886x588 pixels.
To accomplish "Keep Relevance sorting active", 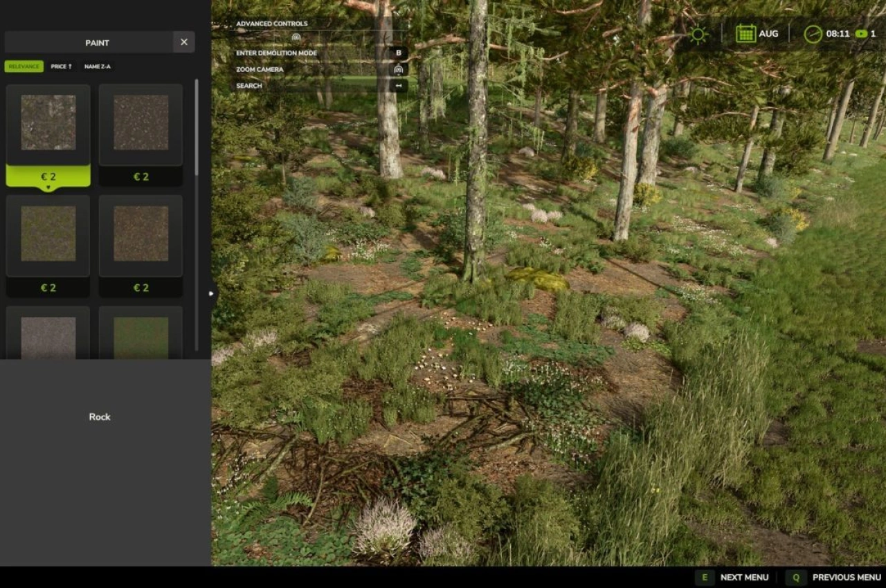I will tap(23, 66).
